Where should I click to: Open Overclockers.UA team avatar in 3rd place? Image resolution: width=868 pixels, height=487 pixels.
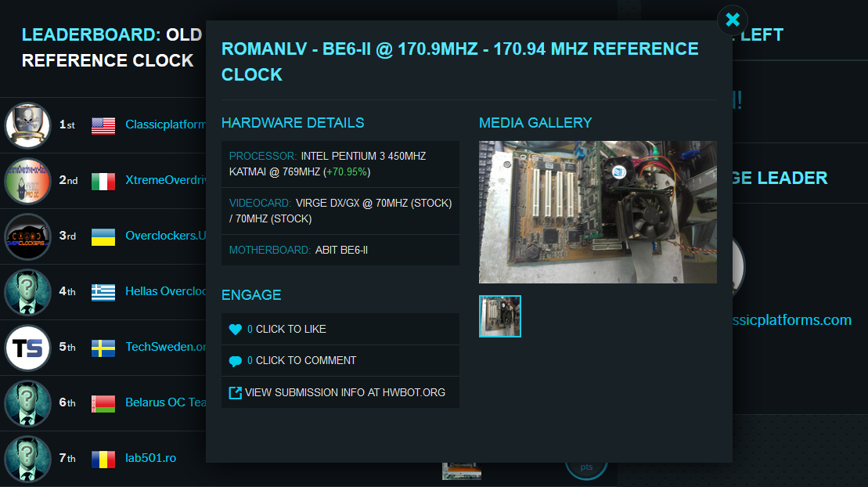[x=27, y=236]
